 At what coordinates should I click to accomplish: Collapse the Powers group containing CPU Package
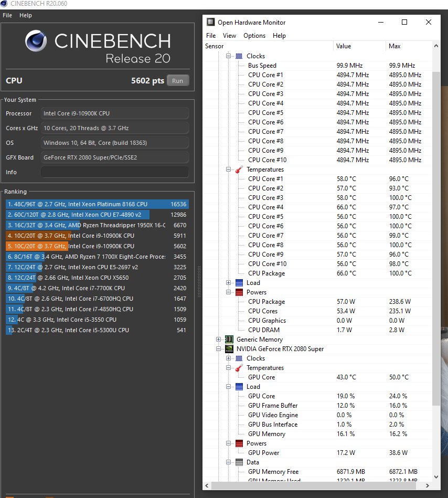[228, 292]
